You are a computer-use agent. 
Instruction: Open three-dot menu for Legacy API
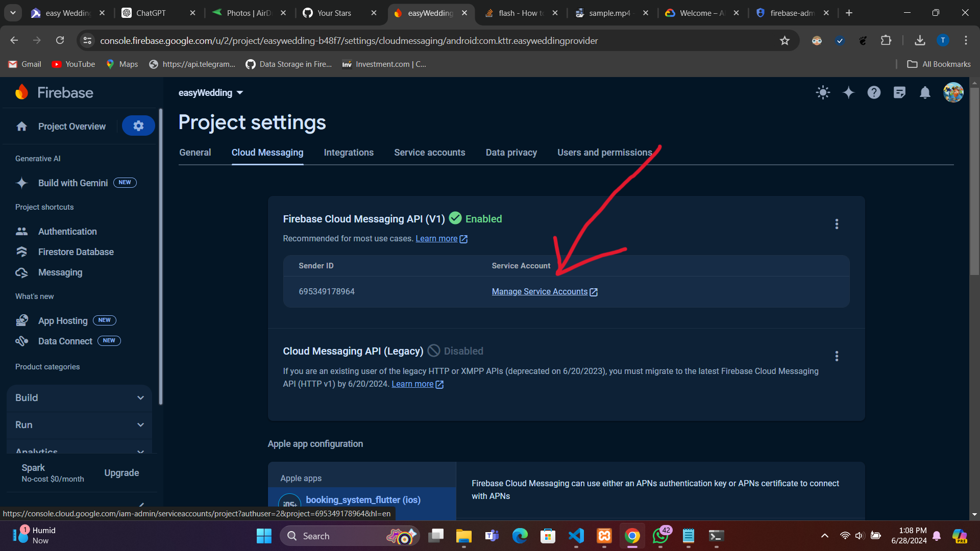click(x=837, y=356)
